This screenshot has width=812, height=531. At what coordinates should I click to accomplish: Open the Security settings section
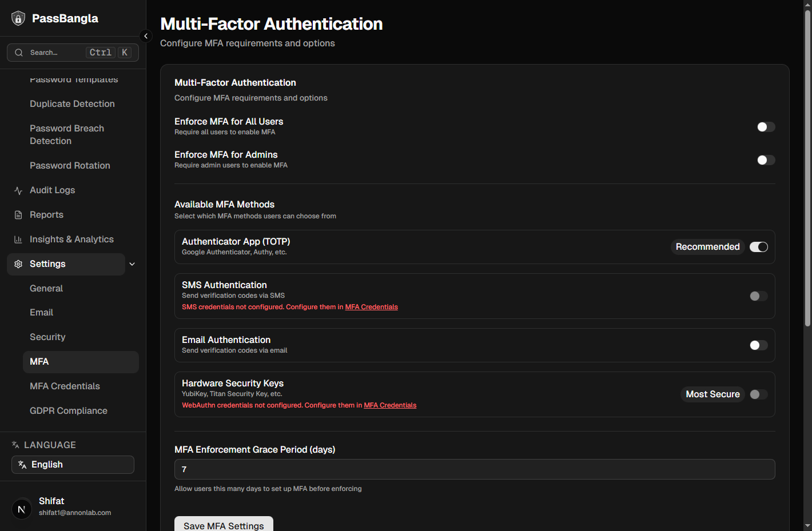[x=47, y=337]
